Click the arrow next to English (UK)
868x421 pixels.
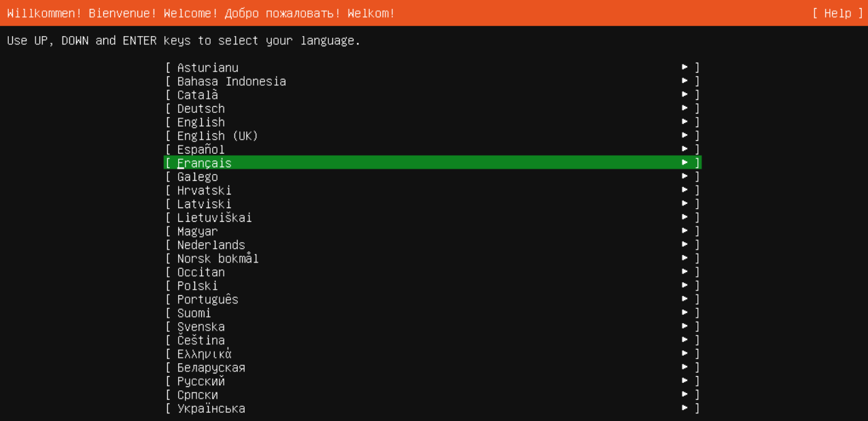(684, 135)
